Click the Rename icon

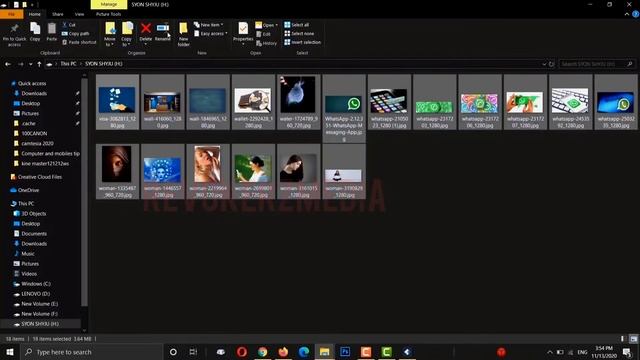162,28
